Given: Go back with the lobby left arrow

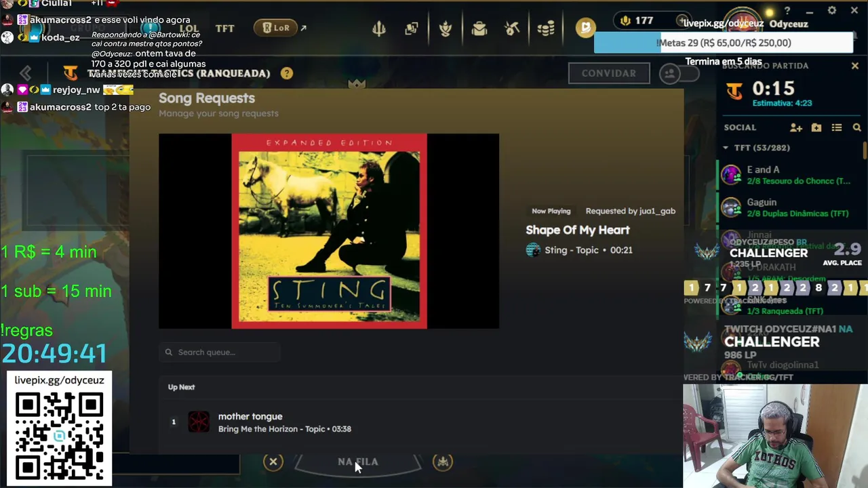Looking at the screenshot, I should (x=26, y=73).
